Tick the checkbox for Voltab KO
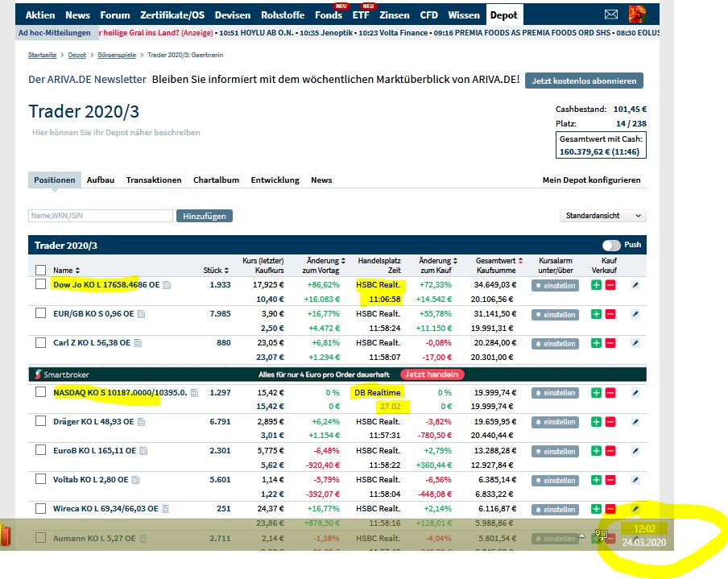728x579 pixels. [x=41, y=478]
